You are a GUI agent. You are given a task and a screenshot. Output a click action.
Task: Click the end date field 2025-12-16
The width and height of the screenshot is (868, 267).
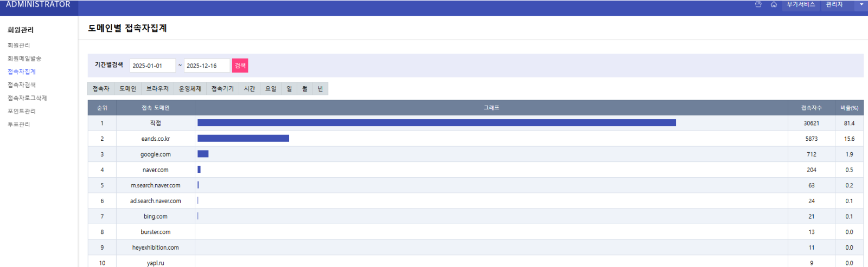tap(206, 66)
